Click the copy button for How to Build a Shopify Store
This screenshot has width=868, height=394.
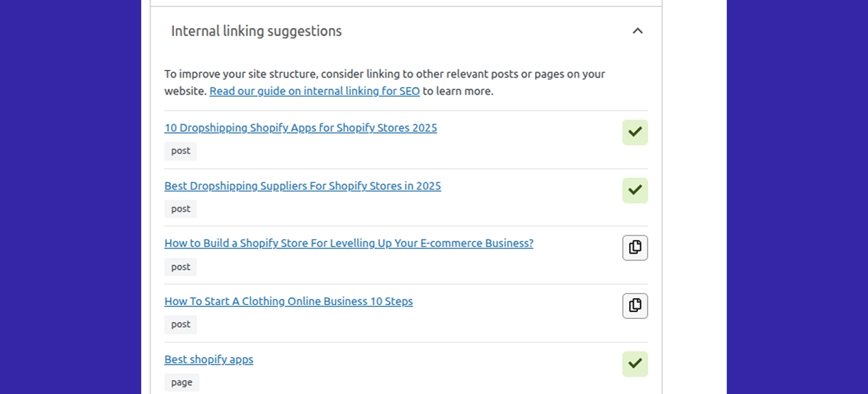[634, 247]
